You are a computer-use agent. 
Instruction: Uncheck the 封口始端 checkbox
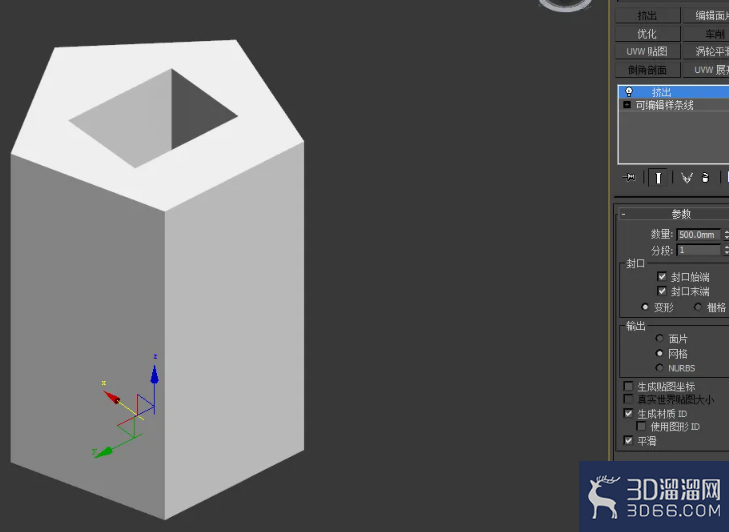click(662, 277)
